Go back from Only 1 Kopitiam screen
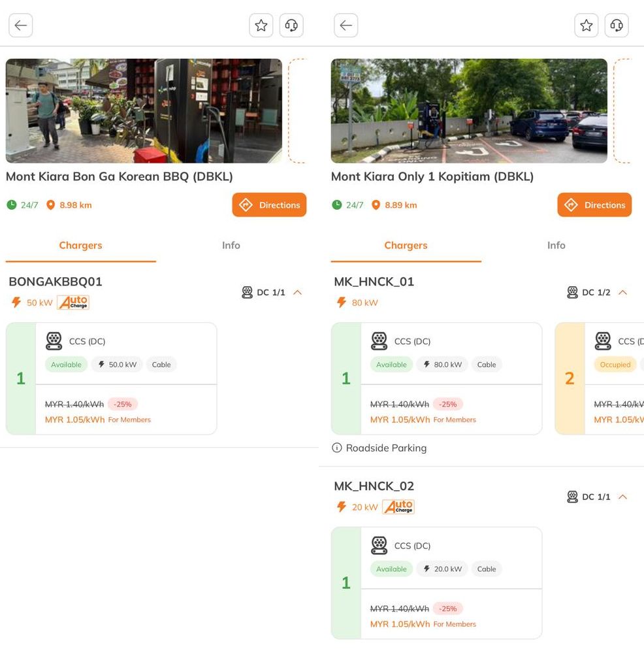644x666 pixels. tap(346, 25)
